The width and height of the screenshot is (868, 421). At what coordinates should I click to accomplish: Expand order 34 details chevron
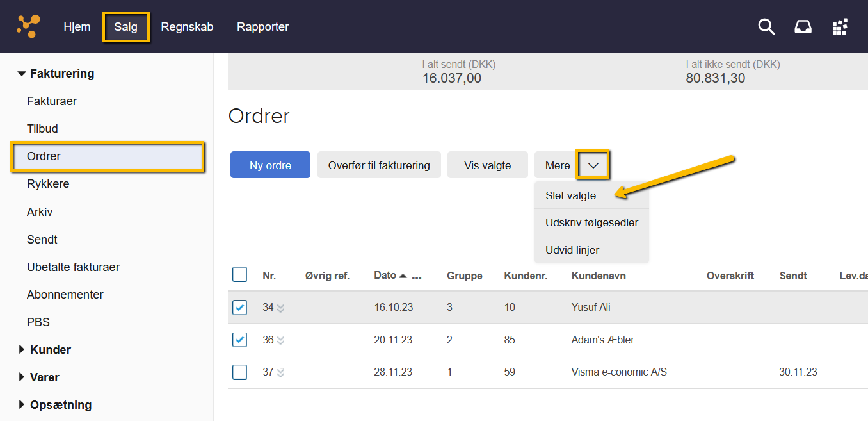280,308
